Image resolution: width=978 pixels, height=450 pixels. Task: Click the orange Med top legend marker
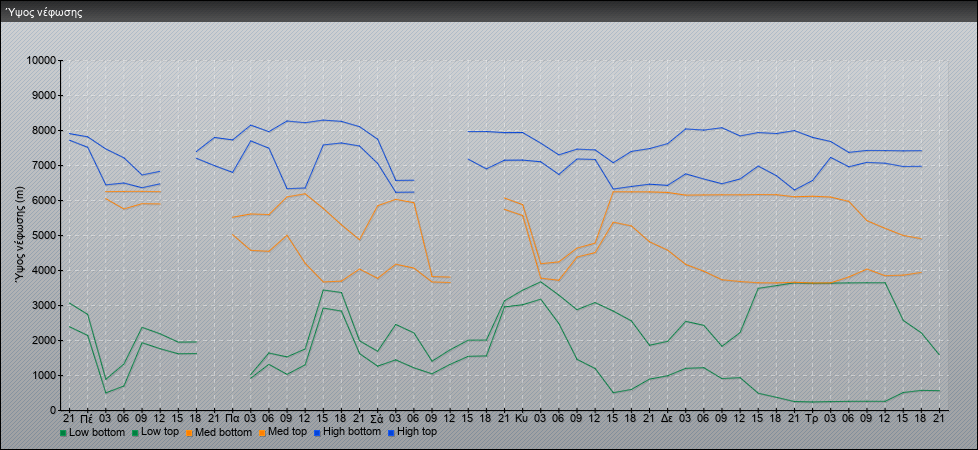(265, 433)
